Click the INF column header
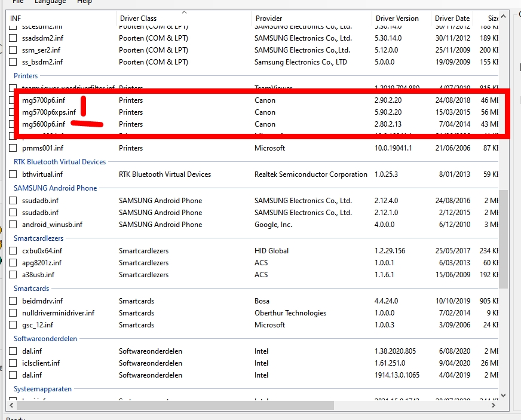 (x=16, y=19)
